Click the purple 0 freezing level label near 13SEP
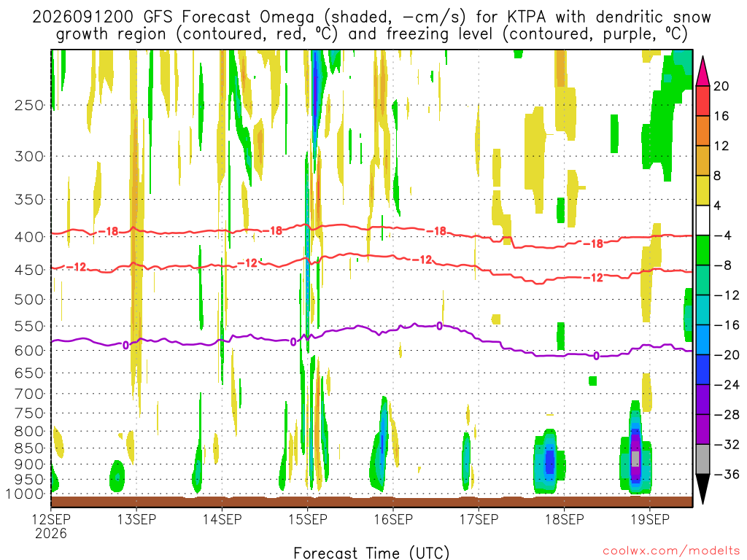The height and width of the screenshot is (560, 747). point(125,345)
